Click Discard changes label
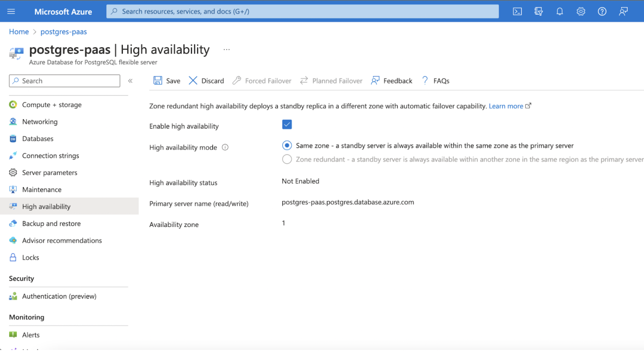This screenshot has height=351, width=644. (213, 81)
